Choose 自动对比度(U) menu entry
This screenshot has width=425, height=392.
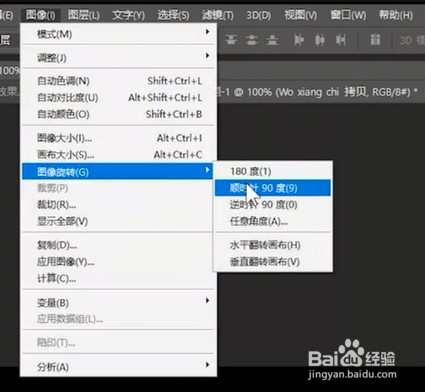coord(119,98)
